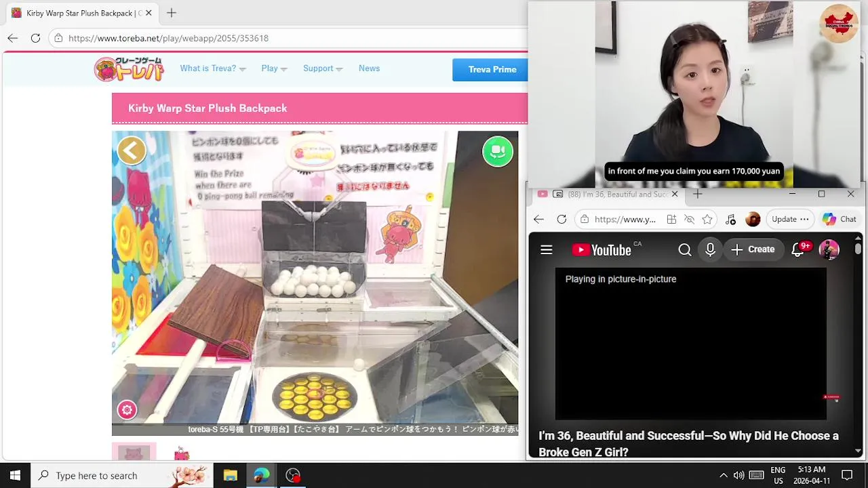Open volume control in system tray
The width and height of the screenshot is (868, 488).
point(738,475)
